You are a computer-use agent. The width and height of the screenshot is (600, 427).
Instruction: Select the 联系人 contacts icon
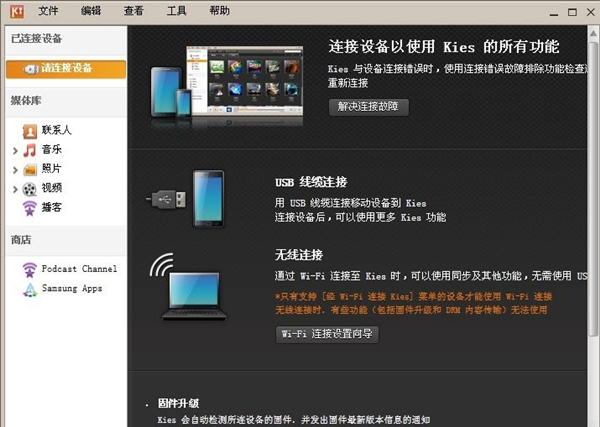point(30,131)
